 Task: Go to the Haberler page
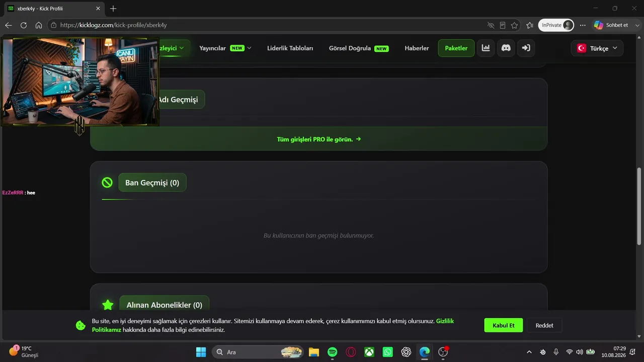pos(417,48)
